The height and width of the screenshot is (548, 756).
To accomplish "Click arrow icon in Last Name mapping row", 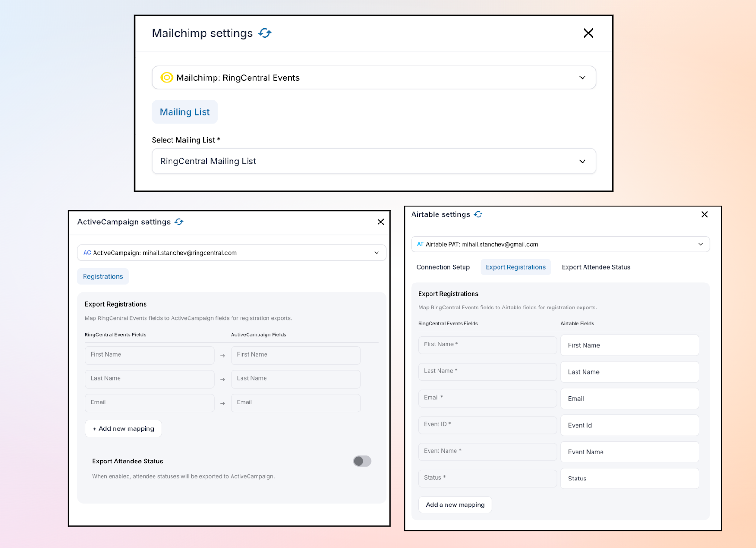I will pyautogui.click(x=223, y=379).
